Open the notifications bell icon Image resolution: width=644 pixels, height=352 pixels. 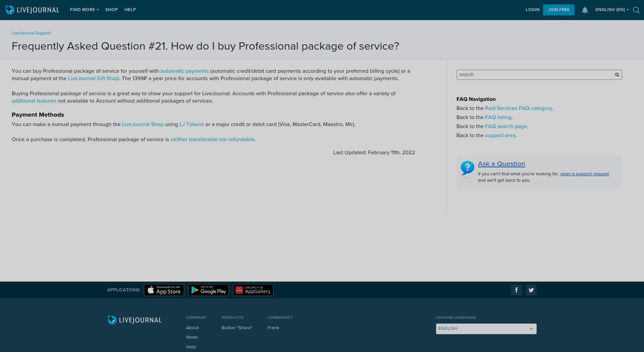click(585, 10)
